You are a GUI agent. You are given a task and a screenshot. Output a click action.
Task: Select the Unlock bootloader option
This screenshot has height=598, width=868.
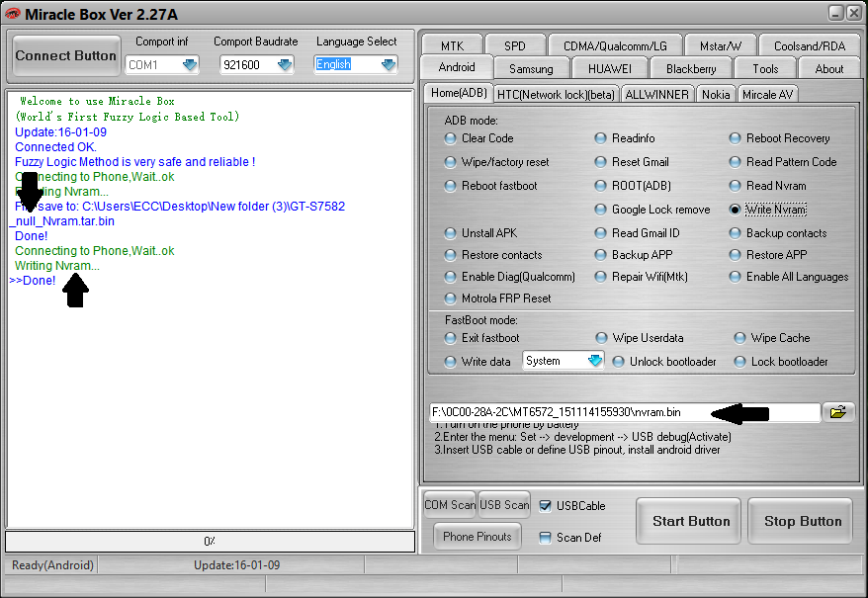coord(618,362)
